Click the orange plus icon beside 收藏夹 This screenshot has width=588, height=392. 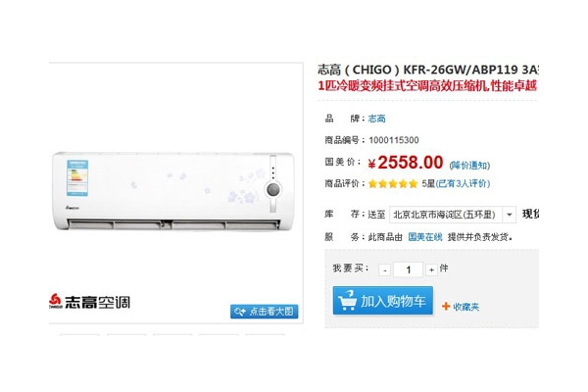click(x=446, y=306)
